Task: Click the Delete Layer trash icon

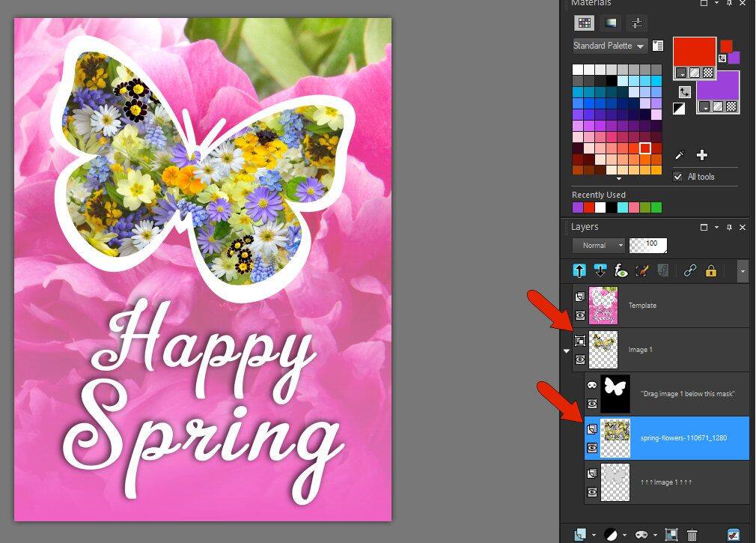Action: 692,535
